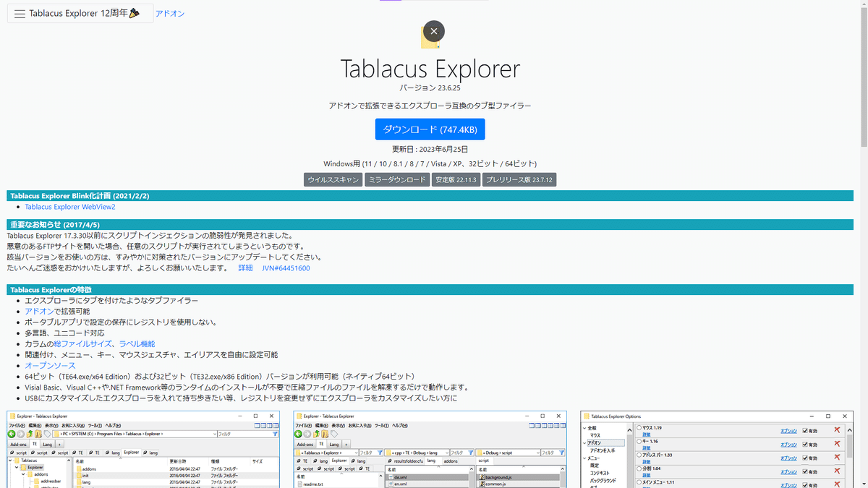
Task: Open the ラベル機能 link
Action: pos(137,344)
